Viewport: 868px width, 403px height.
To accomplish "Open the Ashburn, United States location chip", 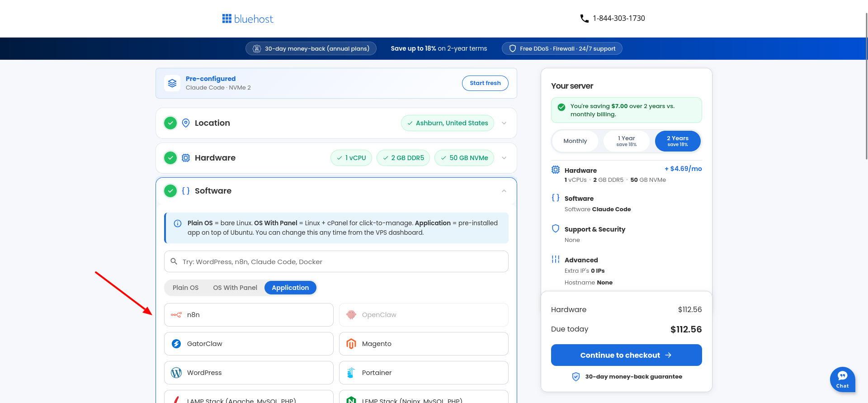I will click(x=448, y=123).
